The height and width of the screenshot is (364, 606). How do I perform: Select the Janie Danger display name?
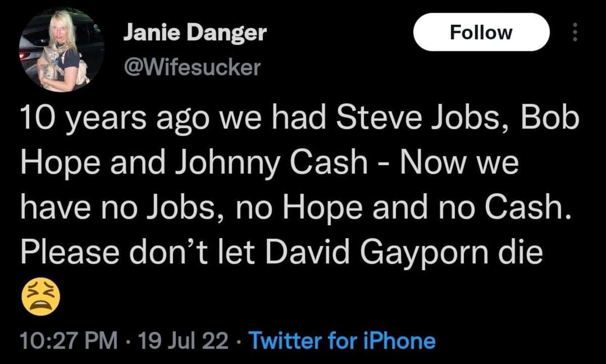coord(194,33)
